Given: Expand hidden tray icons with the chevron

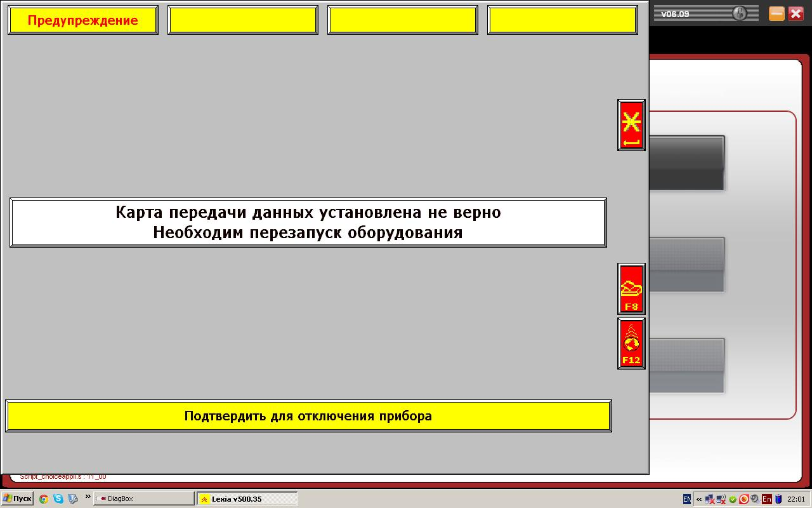Looking at the screenshot, I should pyautogui.click(x=699, y=499).
